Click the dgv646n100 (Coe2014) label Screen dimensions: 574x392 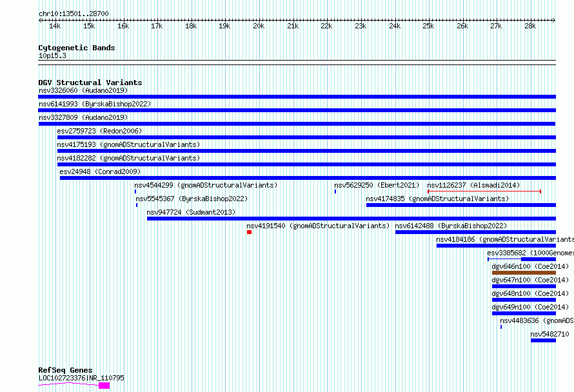tap(530, 266)
